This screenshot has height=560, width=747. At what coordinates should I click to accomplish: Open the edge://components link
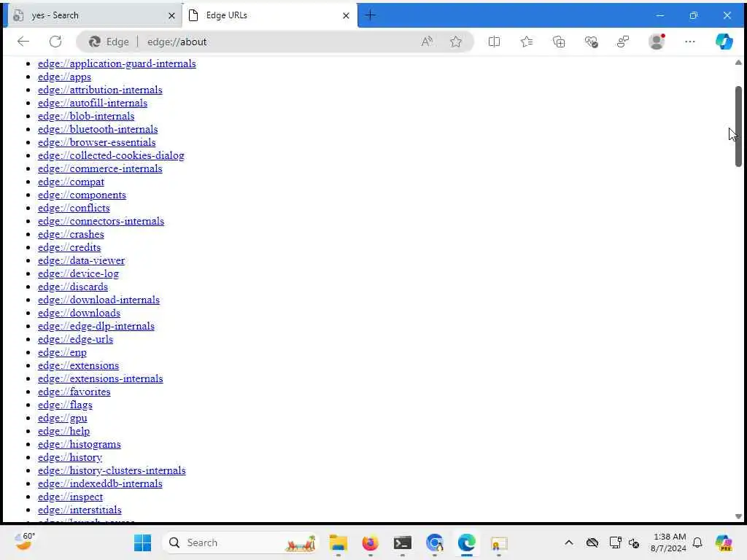click(82, 195)
